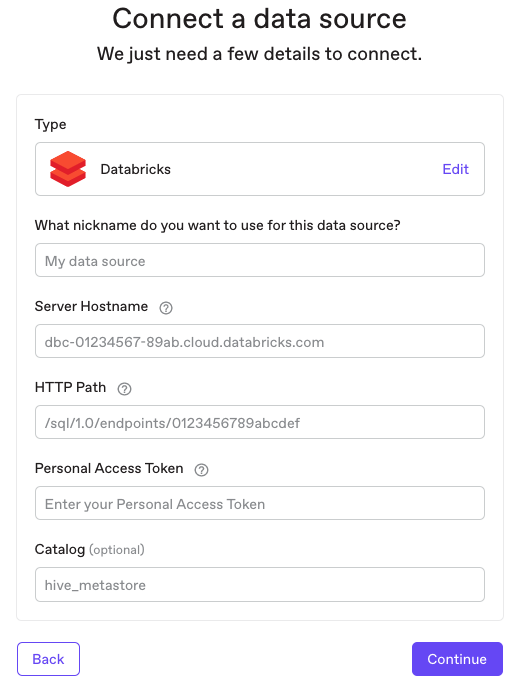Show help for HTTP Path
Screen dimensions: 520x683
[x=125, y=389]
